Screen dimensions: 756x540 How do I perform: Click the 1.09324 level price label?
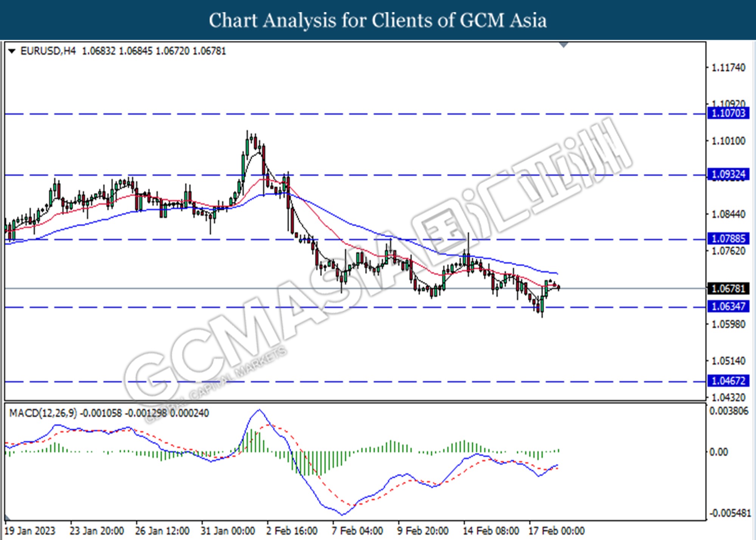click(728, 174)
